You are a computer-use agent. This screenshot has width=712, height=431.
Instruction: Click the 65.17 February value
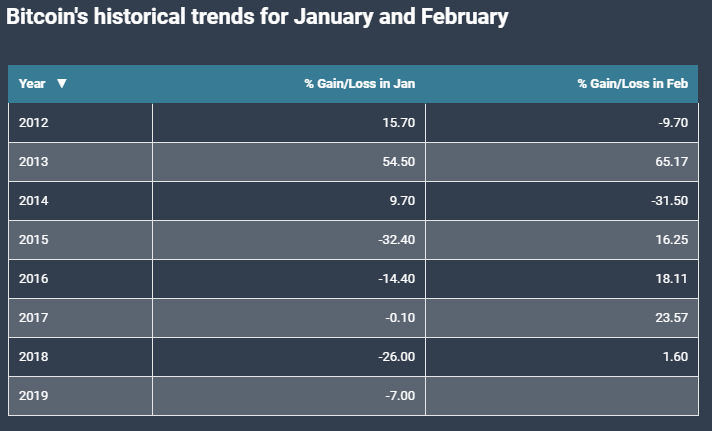point(672,162)
